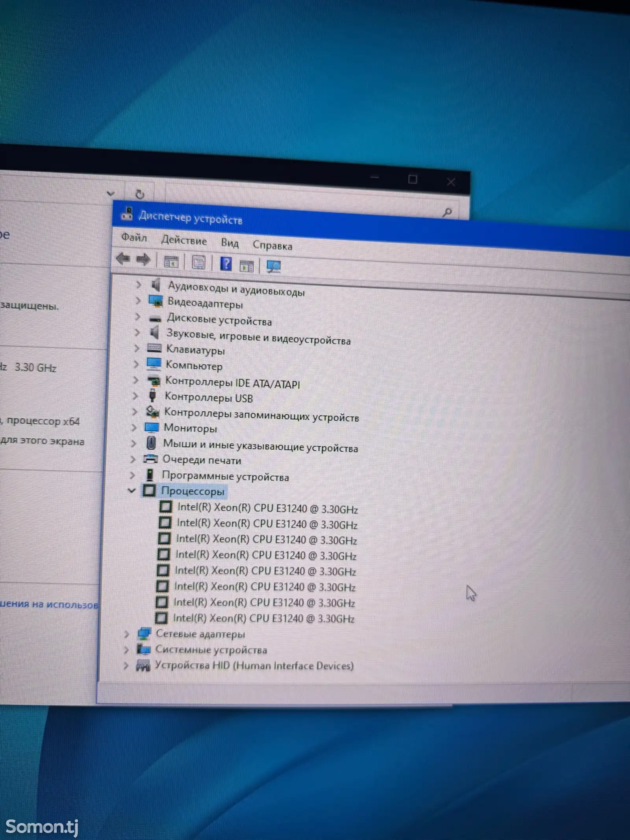Screen dimensions: 630x840
Task: Click the Диспетчер устройств title bar icon
Action: coord(127,213)
